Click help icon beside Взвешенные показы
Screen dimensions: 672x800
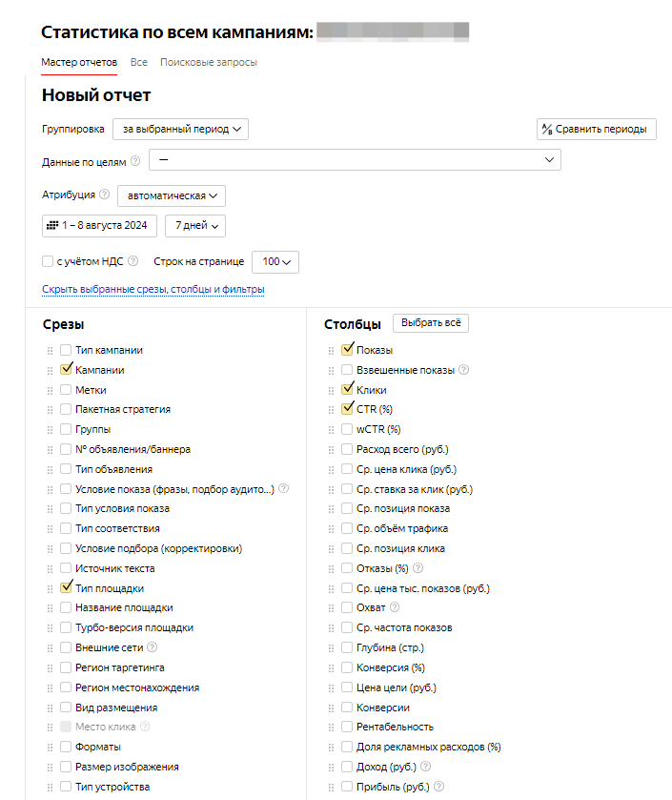463,370
